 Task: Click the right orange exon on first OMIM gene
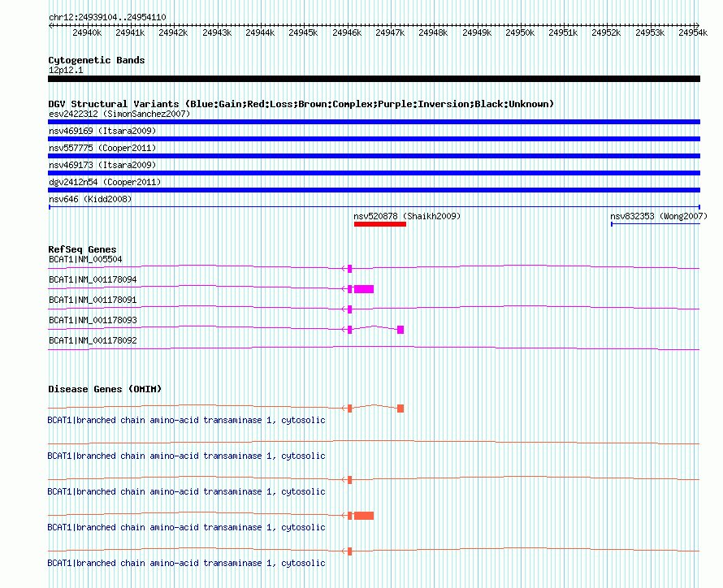point(400,409)
